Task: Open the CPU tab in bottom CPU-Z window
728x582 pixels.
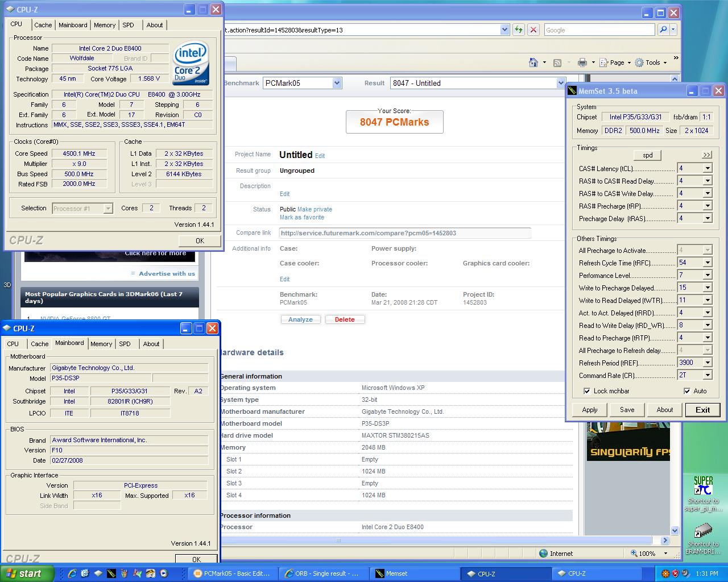Action: coord(13,344)
